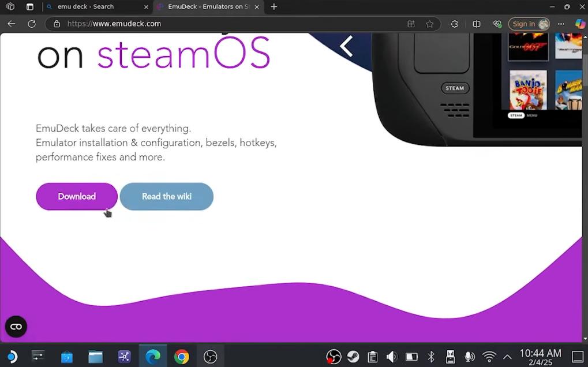Click OBS recording tray icon
588x367 pixels.
click(334, 357)
